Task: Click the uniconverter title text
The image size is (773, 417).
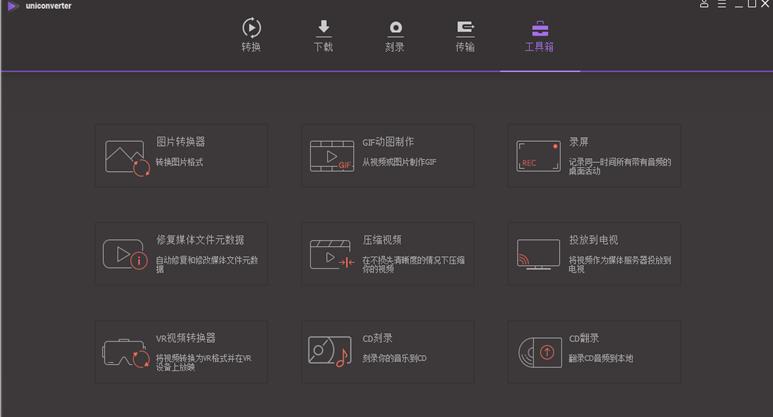Action: tap(49, 6)
